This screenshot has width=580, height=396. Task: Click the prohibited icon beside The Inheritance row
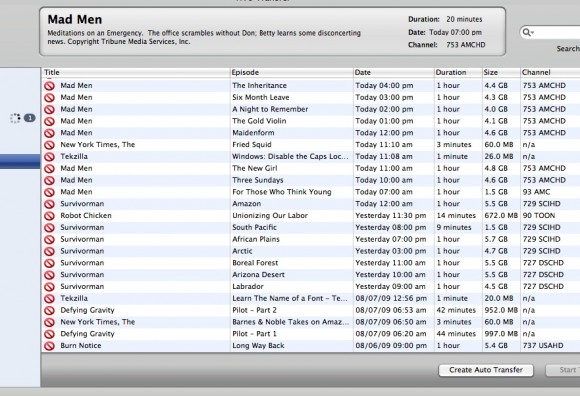click(50, 86)
